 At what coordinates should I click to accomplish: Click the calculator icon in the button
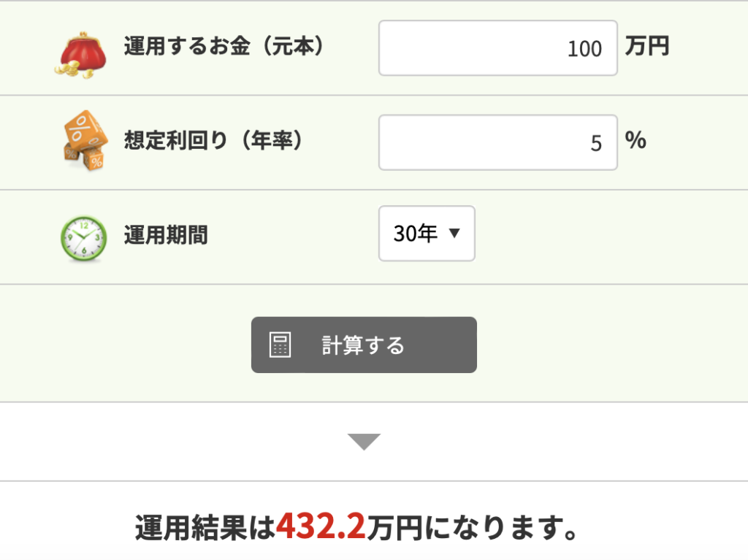click(x=280, y=345)
